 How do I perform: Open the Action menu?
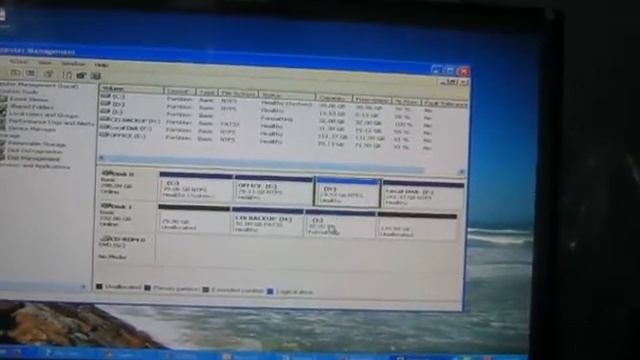pyautogui.click(x=19, y=62)
